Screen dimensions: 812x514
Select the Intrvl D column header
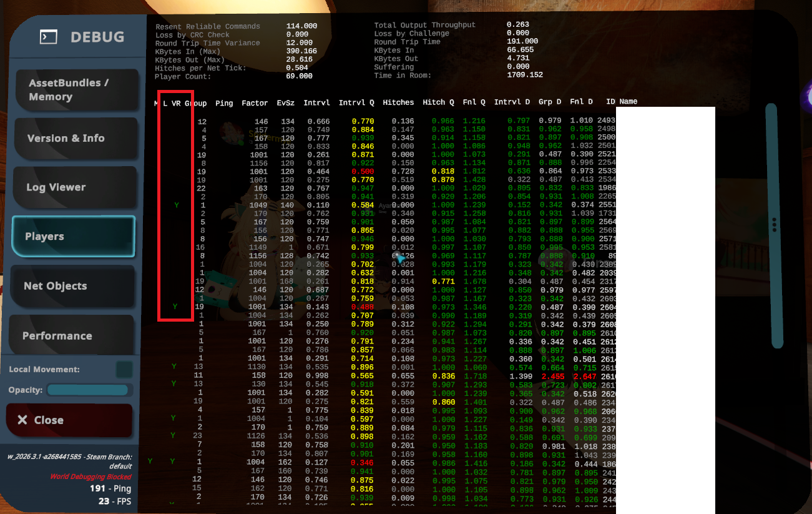point(512,102)
